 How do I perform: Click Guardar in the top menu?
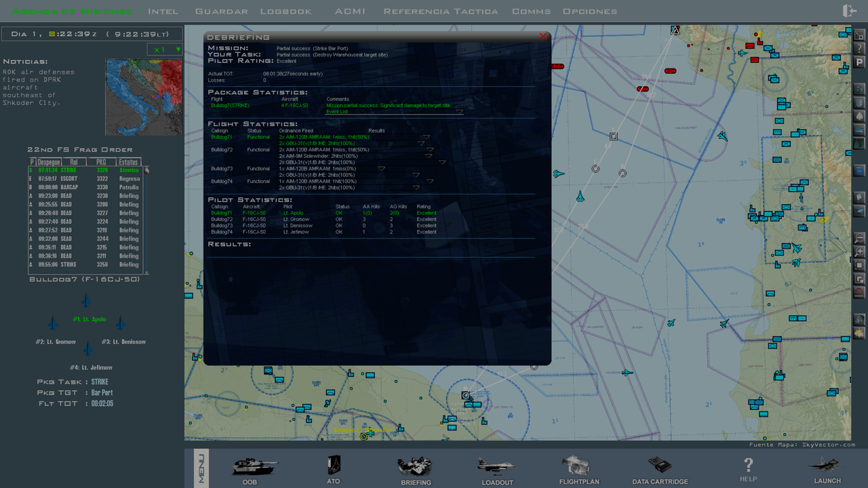coord(221,12)
